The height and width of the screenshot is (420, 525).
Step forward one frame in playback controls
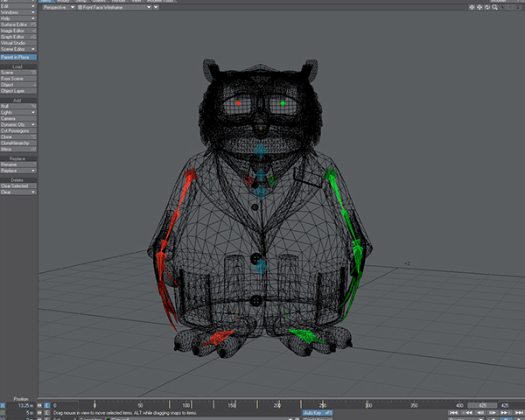(493, 413)
